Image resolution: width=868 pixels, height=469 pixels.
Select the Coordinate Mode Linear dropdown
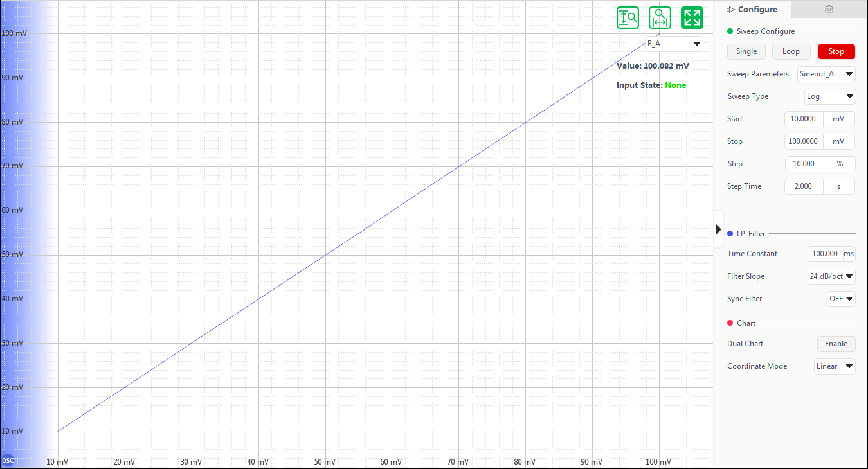click(x=835, y=366)
